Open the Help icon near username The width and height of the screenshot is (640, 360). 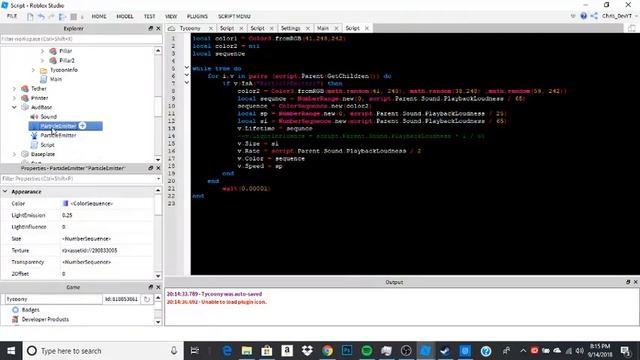click(584, 16)
